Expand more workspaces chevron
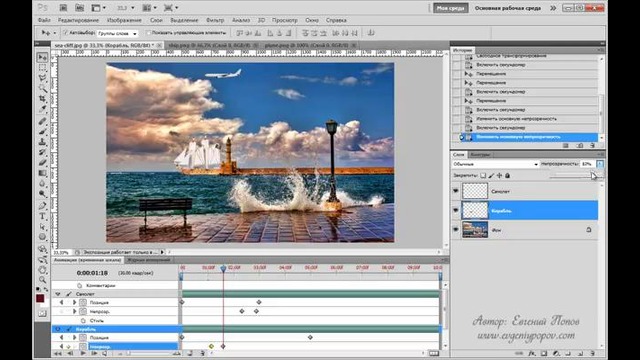This screenshot has width=640, height=360. coord(553,8)
